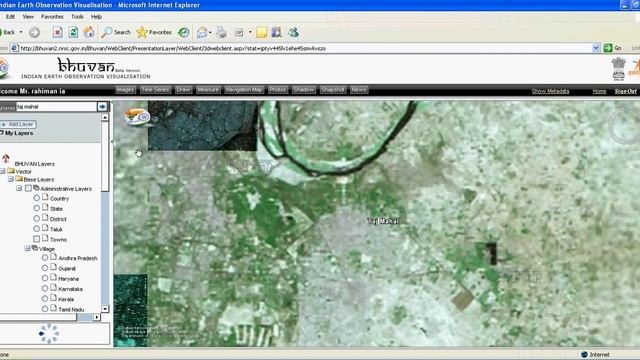The image size is (640, 360).
Task: Select the Country layer radio button
Action: tap(36, 198)
